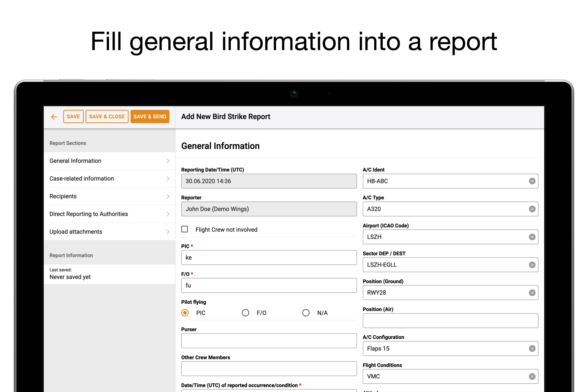Screen dimensions: 588x392
Task: Check Flight Crew not involved box
Action: coord(185,229)
